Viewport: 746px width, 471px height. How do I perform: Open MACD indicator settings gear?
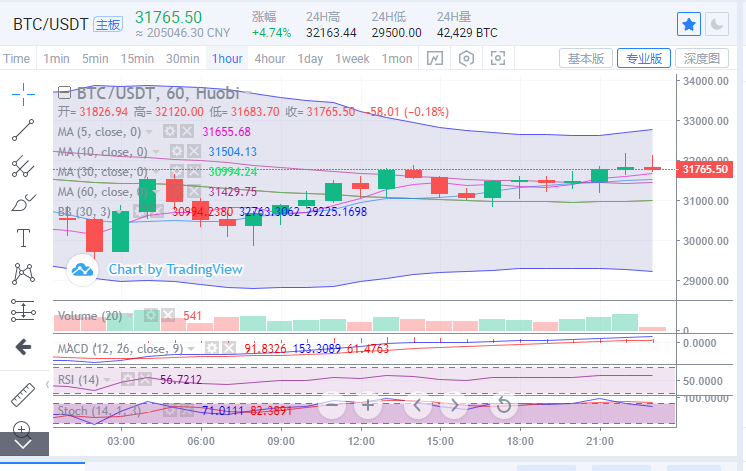point(212,348)
